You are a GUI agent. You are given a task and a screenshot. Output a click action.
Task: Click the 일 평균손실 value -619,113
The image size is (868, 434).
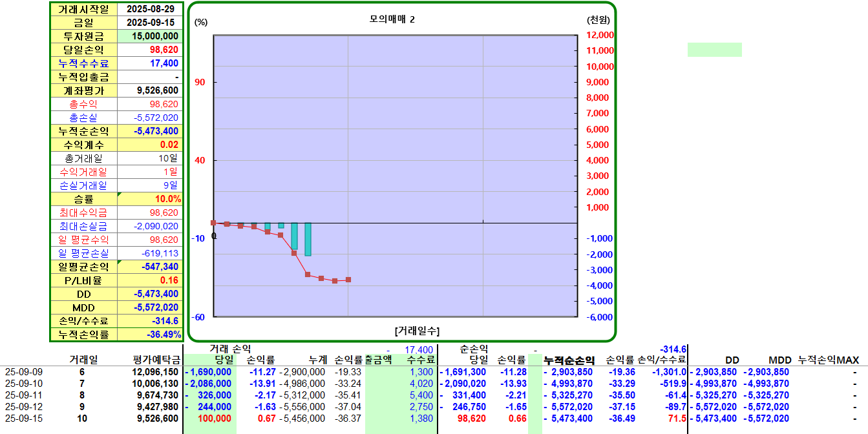point(150,253)
